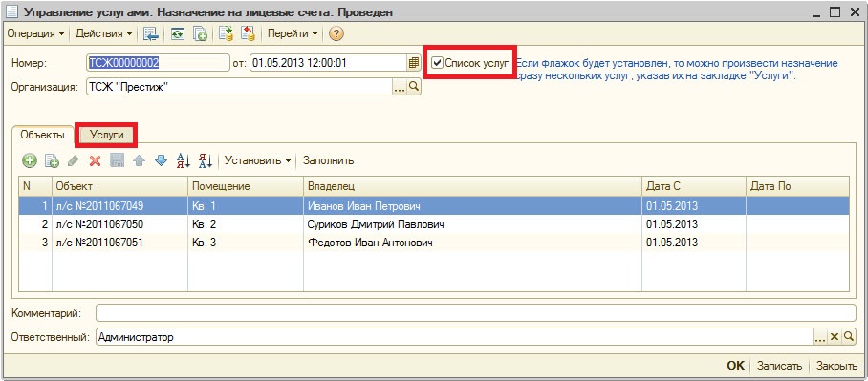Add a new row with green plus
The width and height of the screenshot is (868, 381).
(x=29, y=161)
